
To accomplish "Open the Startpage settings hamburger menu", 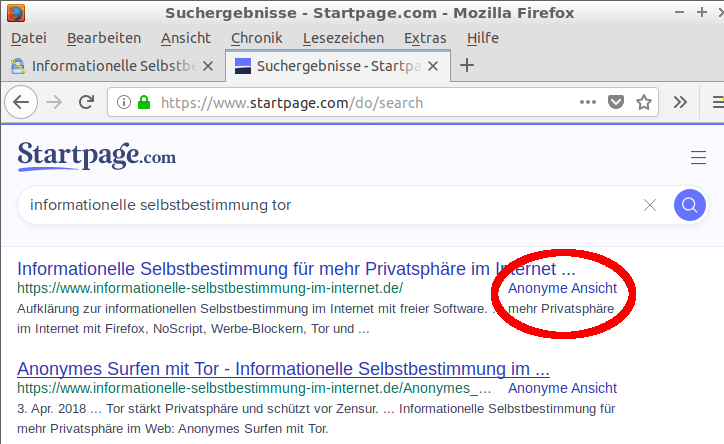I will click(698, 157).
